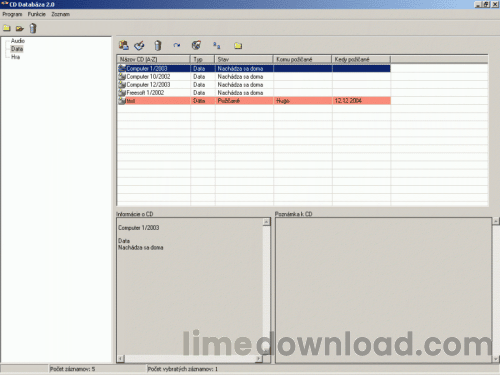Click the info panel scroll-up arrow
The image size is (500, 375).
(x=266, y=222)
